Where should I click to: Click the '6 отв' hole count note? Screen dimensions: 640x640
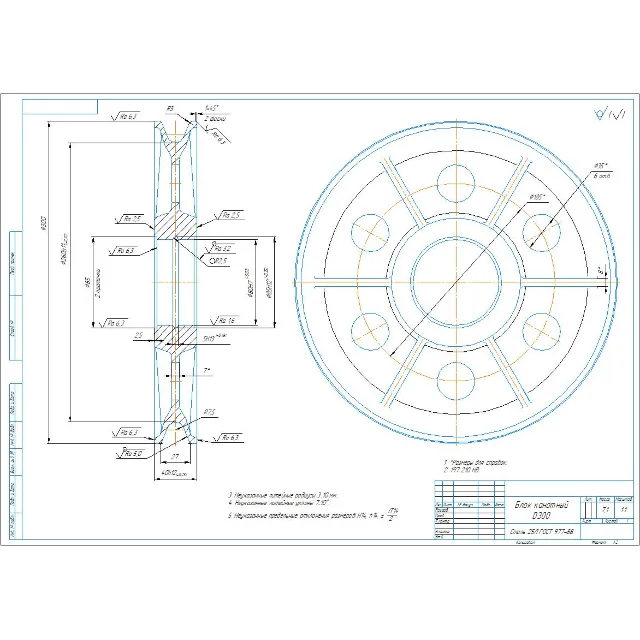(602, 176)
